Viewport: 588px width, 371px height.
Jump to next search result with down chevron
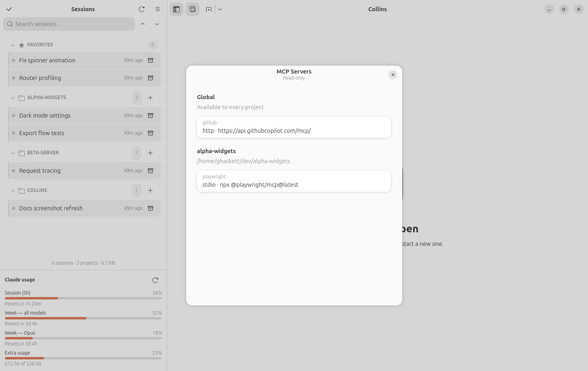157,24
